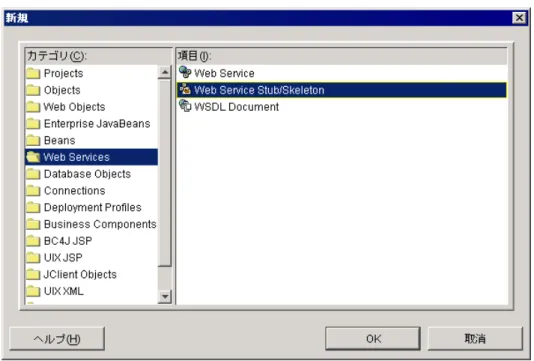
Task: Click the UIX JSP folder icon
Action: click(x=33, y=257)
